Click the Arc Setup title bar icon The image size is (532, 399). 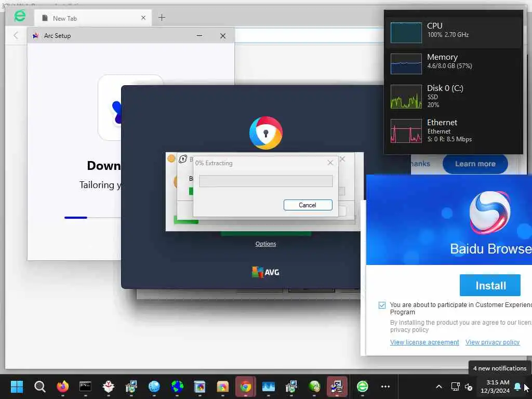(x=36, y=36)
